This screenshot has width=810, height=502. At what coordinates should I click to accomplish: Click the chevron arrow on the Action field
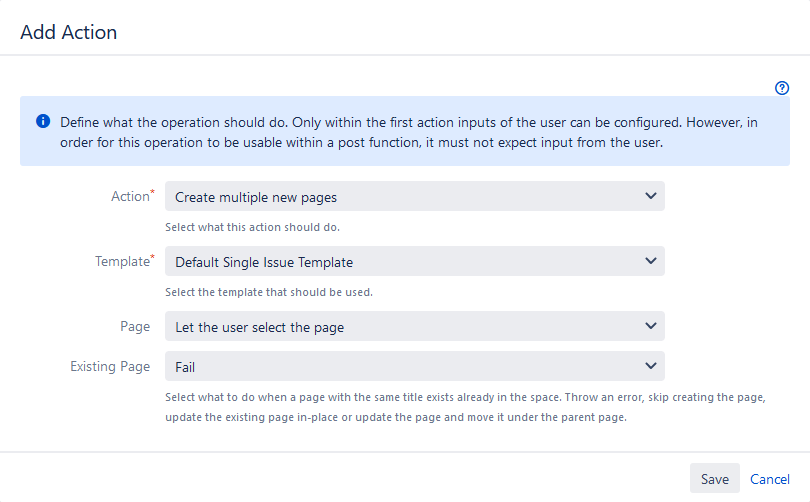(x=651, y=196)
